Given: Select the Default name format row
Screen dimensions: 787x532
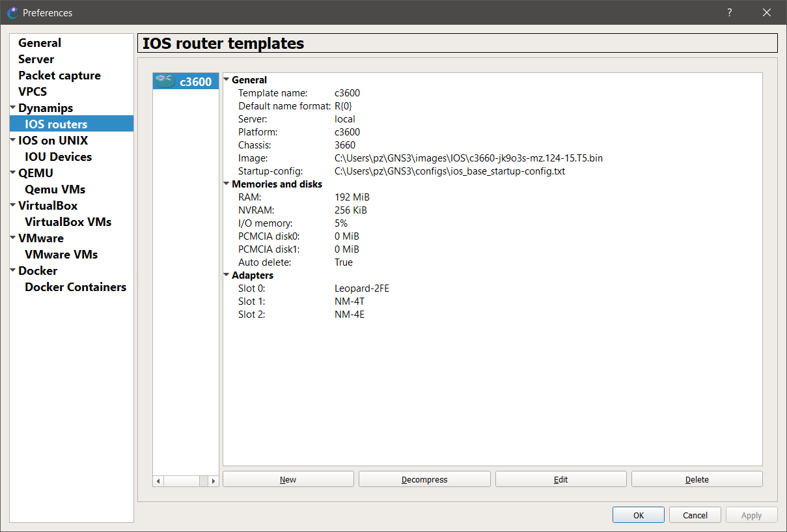Looking at the screenshot, I should pos(492,106).
